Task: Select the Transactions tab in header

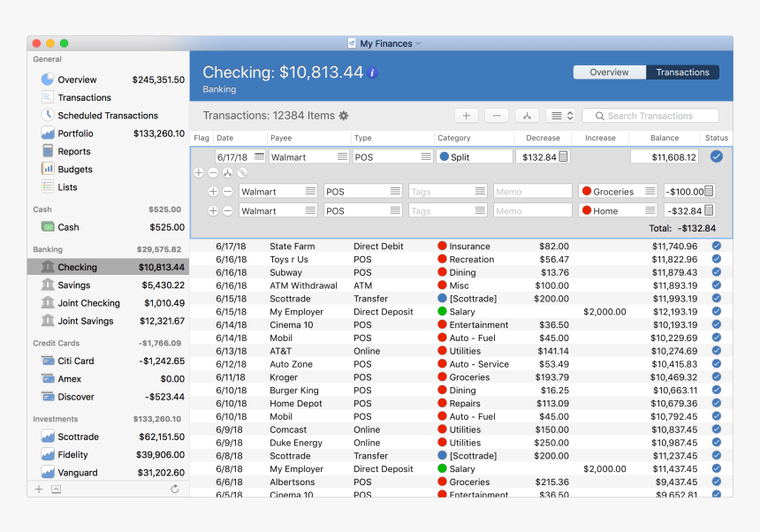Action: coord(682,72)
